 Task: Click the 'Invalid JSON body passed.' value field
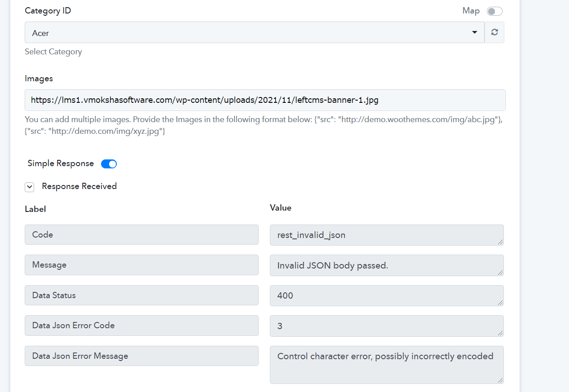pos(387,265)
